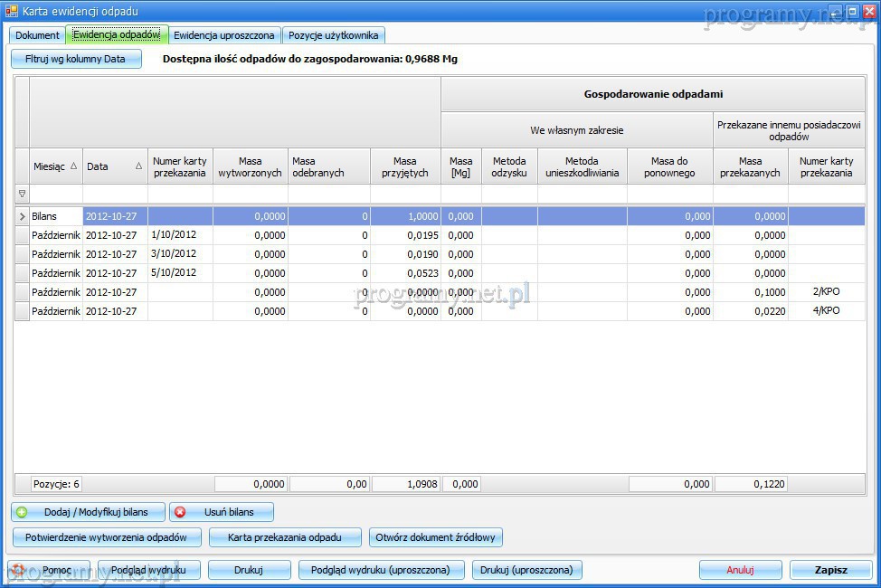The image size is (881, 588).
Task: Click the red delete icon on Usuń bilans
Action: click(180, 512)
